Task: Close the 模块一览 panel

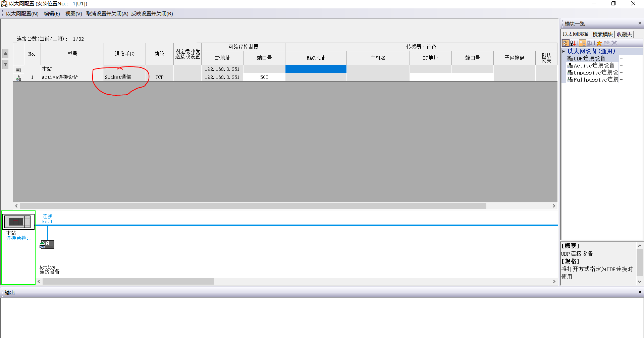Action: [x=640, y=23]
